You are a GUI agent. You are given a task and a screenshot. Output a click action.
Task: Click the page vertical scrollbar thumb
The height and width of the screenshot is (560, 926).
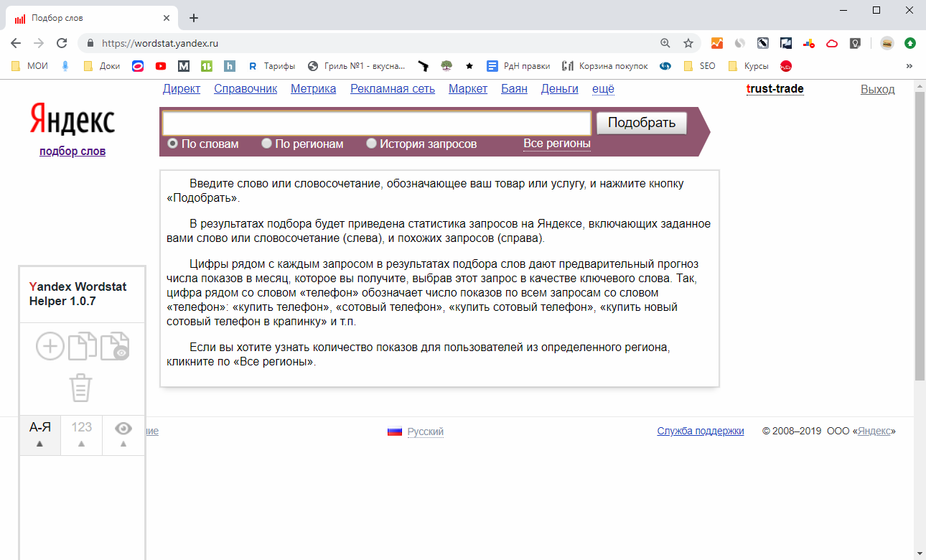pyautogui.click(x=920, y=235)
